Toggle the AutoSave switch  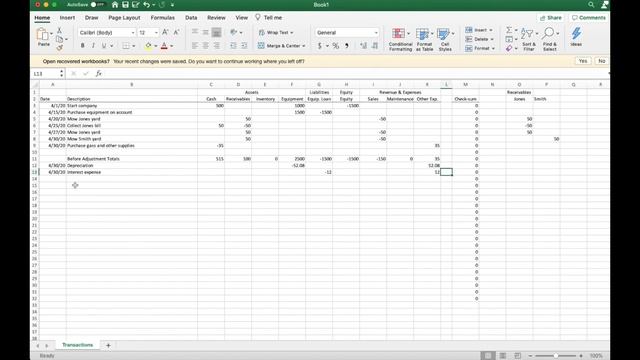[97, 5]
